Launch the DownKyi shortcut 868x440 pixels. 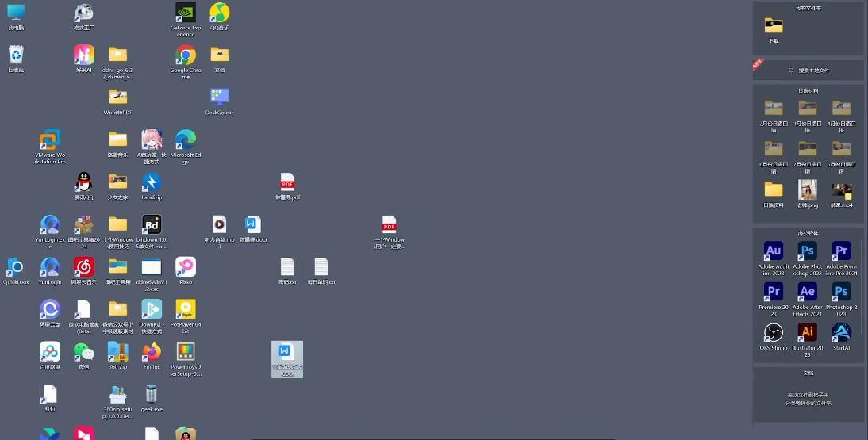pos(152,309)
